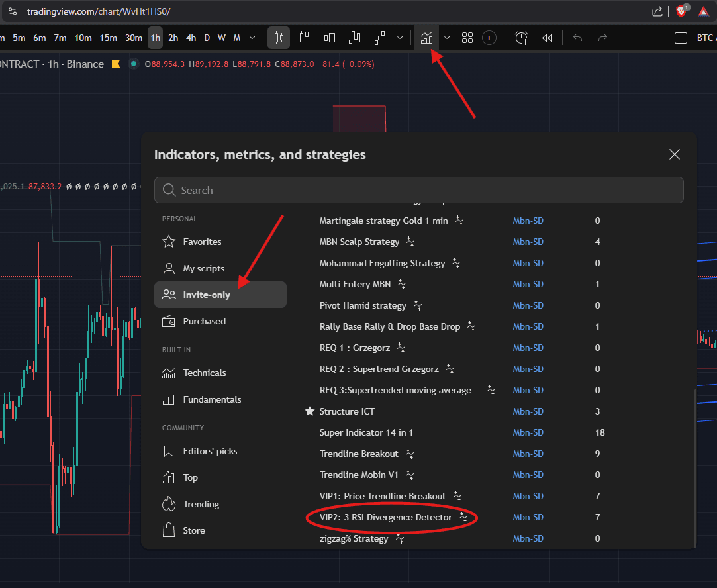Expand the timeframe interval dropdown

(x=252, y=38)
